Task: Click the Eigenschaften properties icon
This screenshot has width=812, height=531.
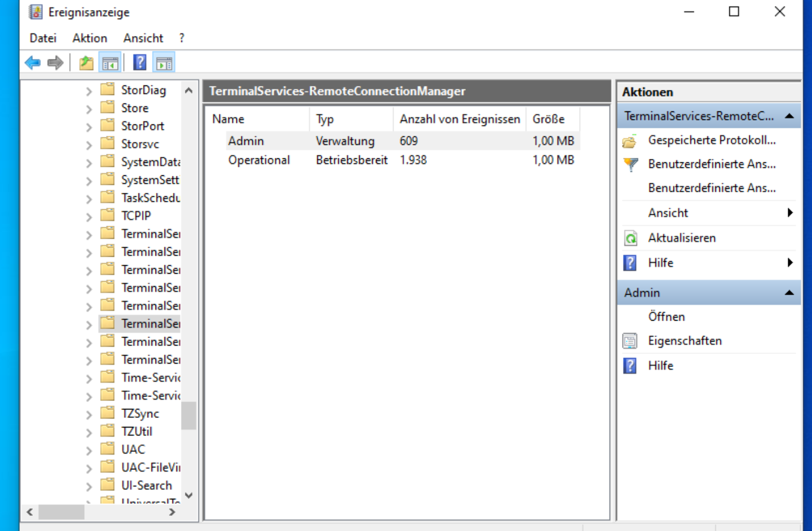Action: (x=630, y=341)
